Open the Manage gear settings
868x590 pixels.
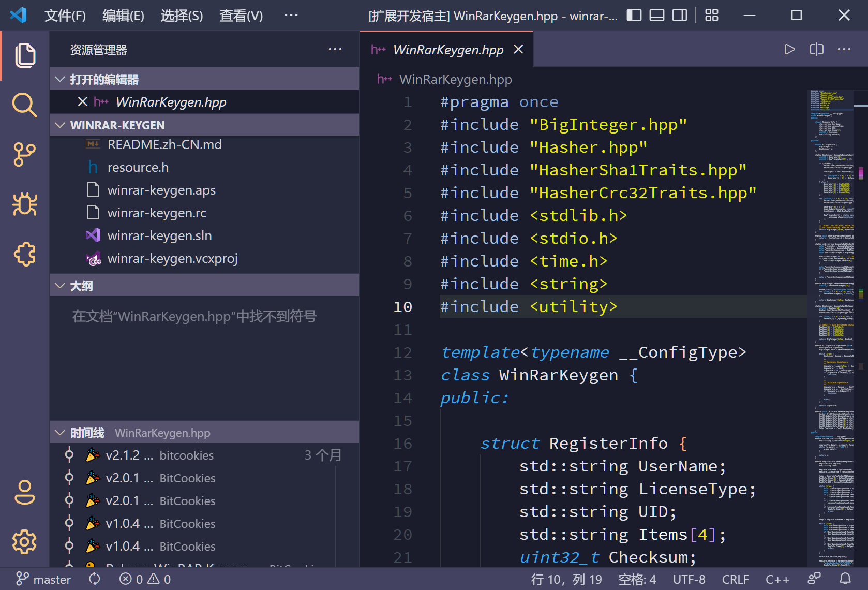pyautogui.click(x=24, y=542)
